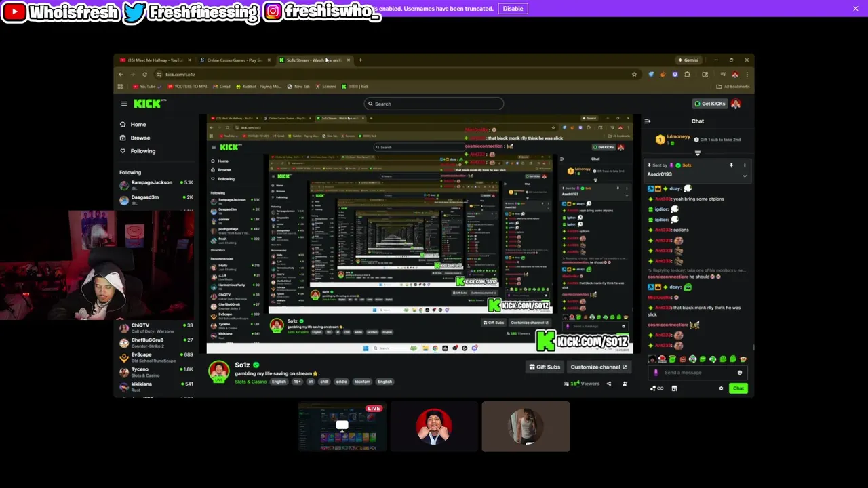The width and height of the screenshot is (868, 488).
Task: Click the Kick user avatar beside Get KICKs
Action: [736, 104]
